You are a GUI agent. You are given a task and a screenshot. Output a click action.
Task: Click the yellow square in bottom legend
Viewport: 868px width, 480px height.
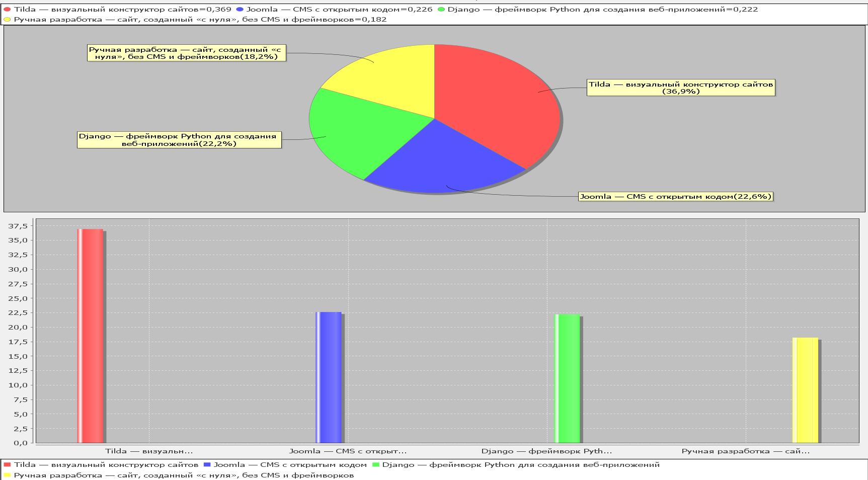pyautogui.click(x=7, y=475)
